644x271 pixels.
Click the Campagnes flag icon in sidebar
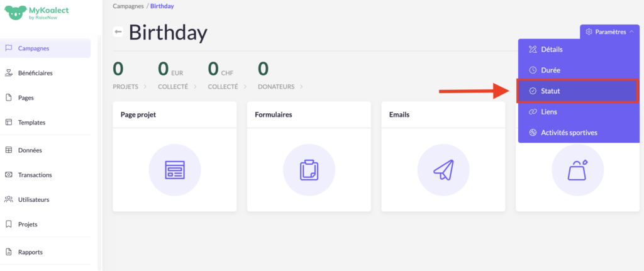coord(9,48)
